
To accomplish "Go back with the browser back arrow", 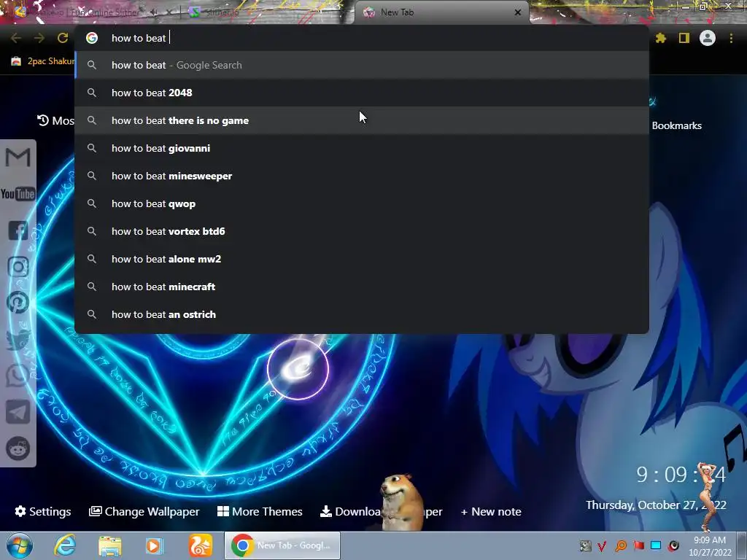I will [16, 38].
